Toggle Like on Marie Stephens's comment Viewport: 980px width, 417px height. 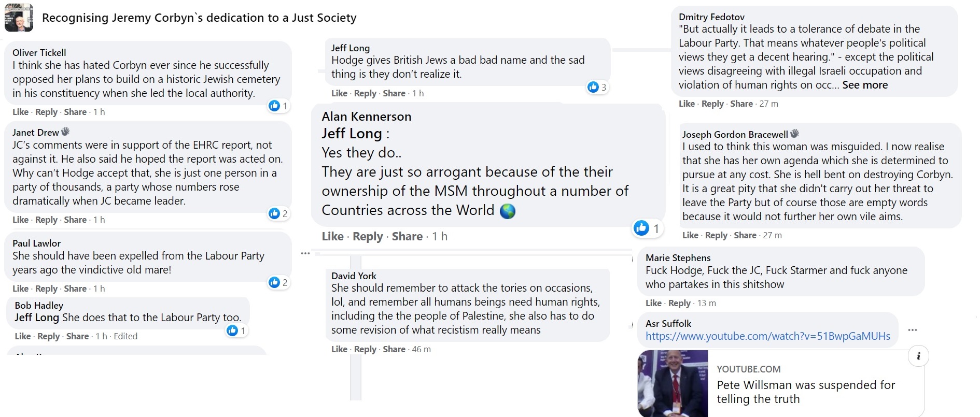(x=653, y=303)
